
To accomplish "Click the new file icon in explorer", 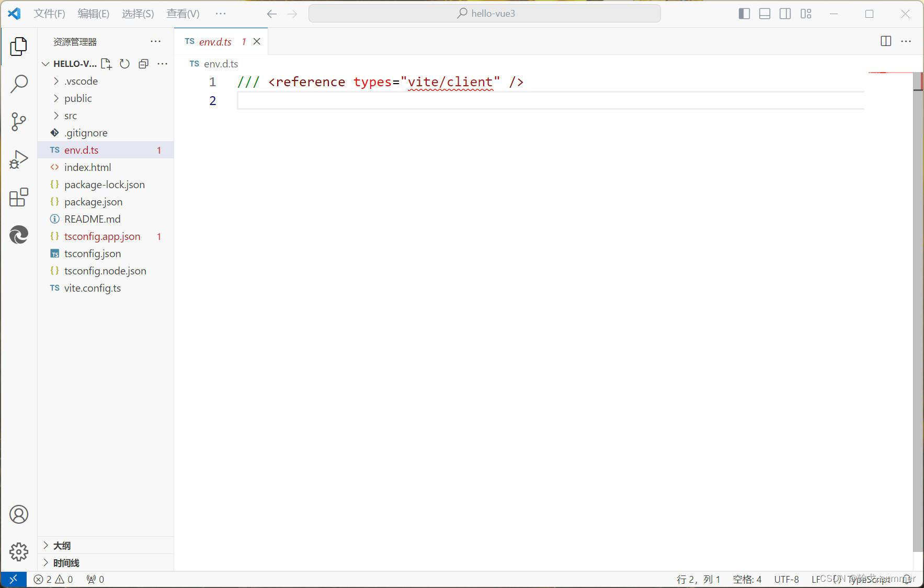I will point(106,64).
